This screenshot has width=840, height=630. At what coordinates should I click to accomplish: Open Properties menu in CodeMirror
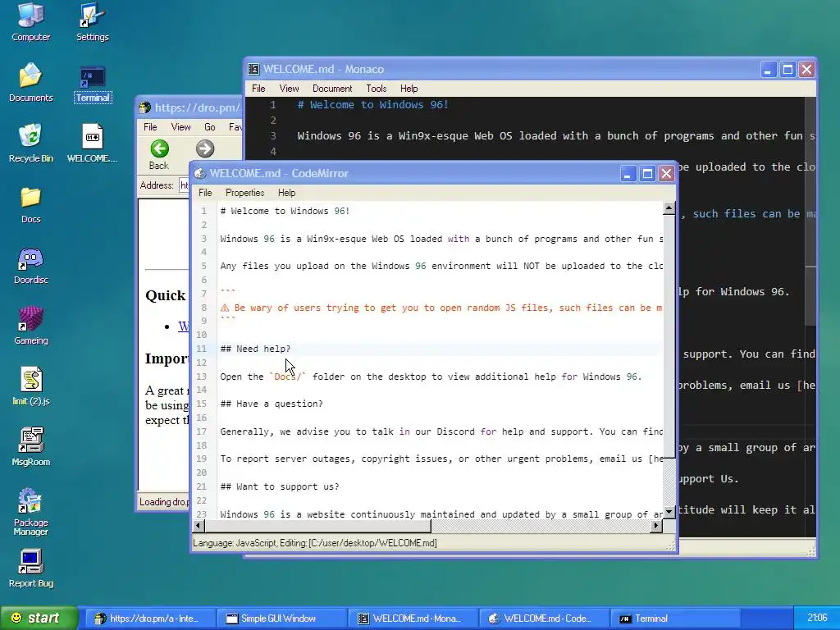coord(244,193)
